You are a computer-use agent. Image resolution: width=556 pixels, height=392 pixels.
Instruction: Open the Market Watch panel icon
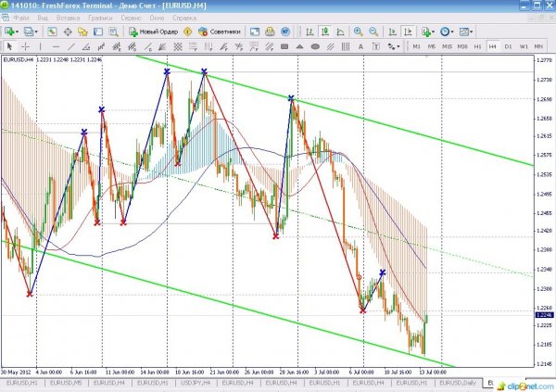52,31
